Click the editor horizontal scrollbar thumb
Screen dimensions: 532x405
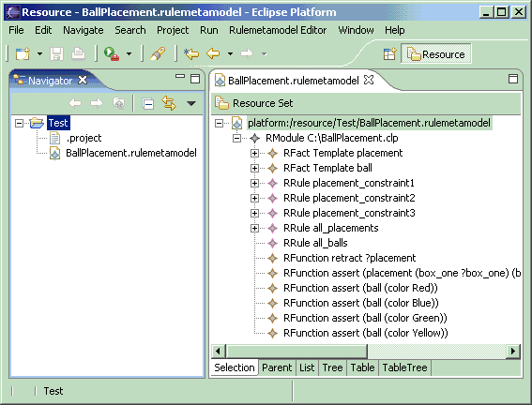point(296,352)
